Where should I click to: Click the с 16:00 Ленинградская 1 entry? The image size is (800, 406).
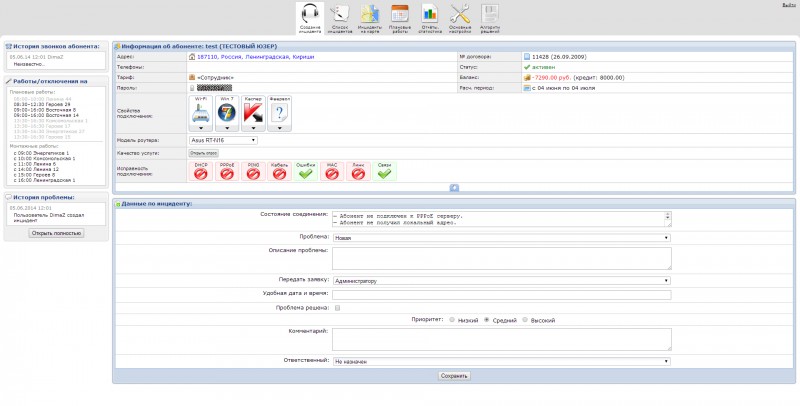point(44,180)
